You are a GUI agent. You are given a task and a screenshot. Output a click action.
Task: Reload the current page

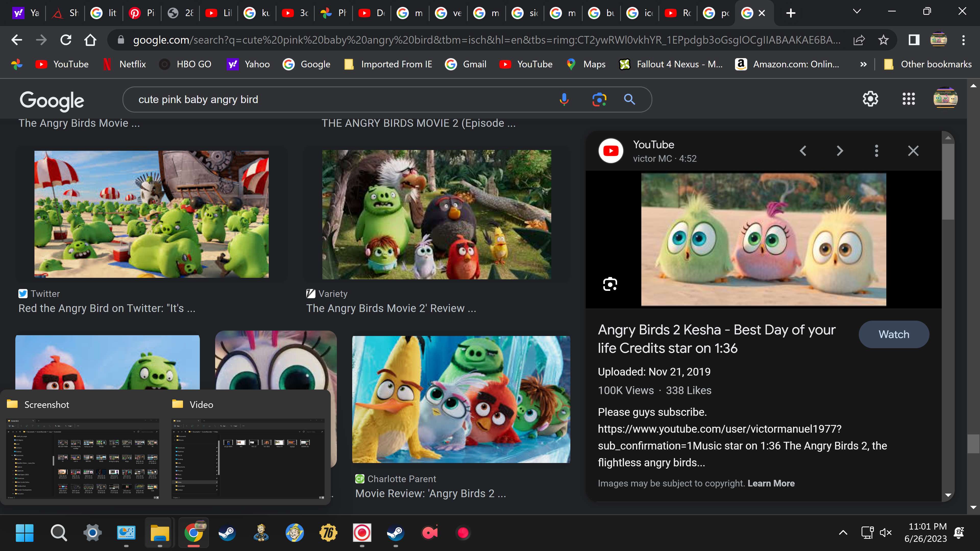tap(66, 40)
